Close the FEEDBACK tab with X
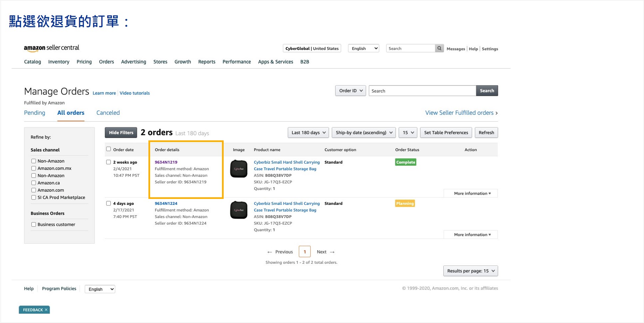Screen dimensions: 644x323 coord(46,310)
